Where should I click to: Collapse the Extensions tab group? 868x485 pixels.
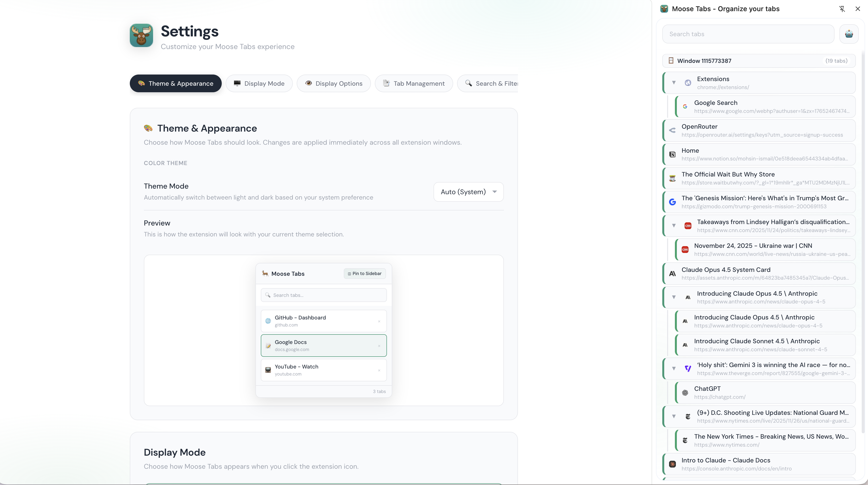[x=674, y=83]
